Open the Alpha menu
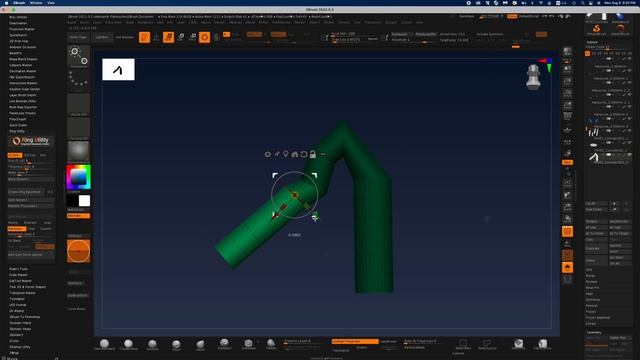Image resolution: width=640 pixels, height=360 pixels. pyautogui.click(x=72, y=22)
